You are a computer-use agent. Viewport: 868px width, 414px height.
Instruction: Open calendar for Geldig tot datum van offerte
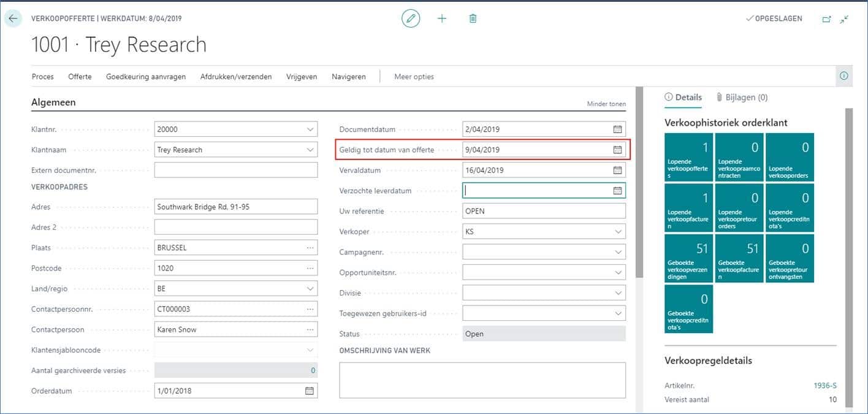tap(618, 150)
